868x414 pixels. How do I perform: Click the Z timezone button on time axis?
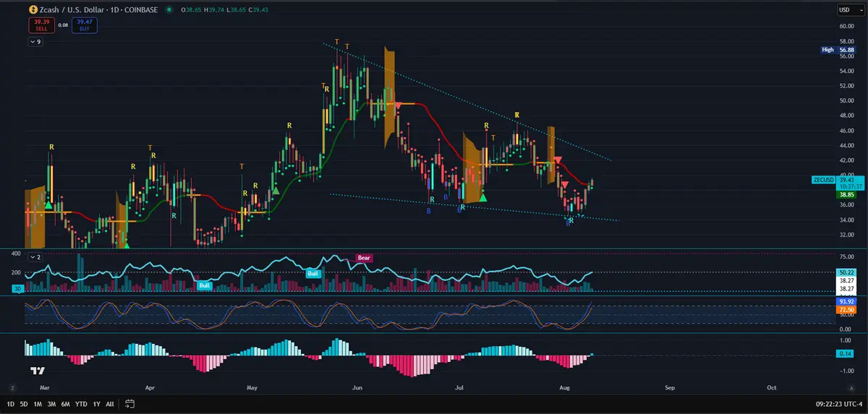(x=12, y=387)
